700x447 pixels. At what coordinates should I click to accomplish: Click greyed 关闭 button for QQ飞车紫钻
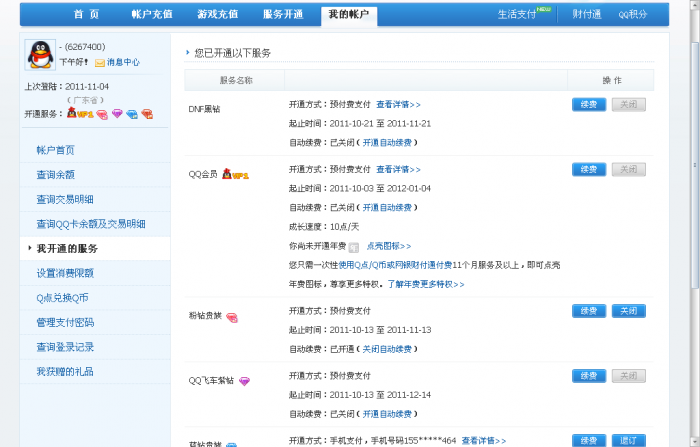[629, 376]
